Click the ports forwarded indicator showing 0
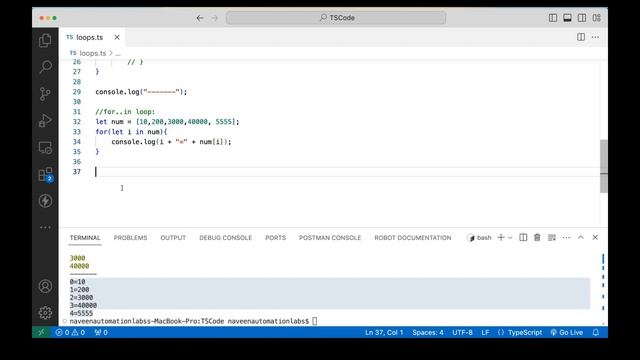The height and width of the screenshot is (360, 640). [101, 332]
